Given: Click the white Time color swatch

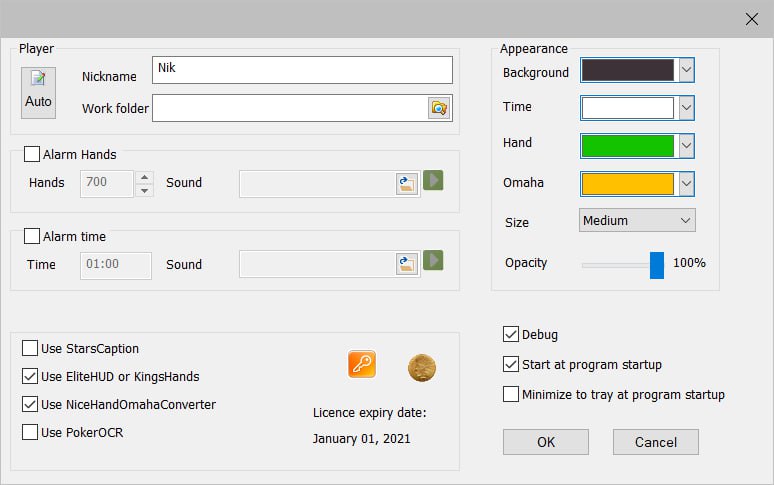Looking at the screenshot, I should (x=627, y=108).
